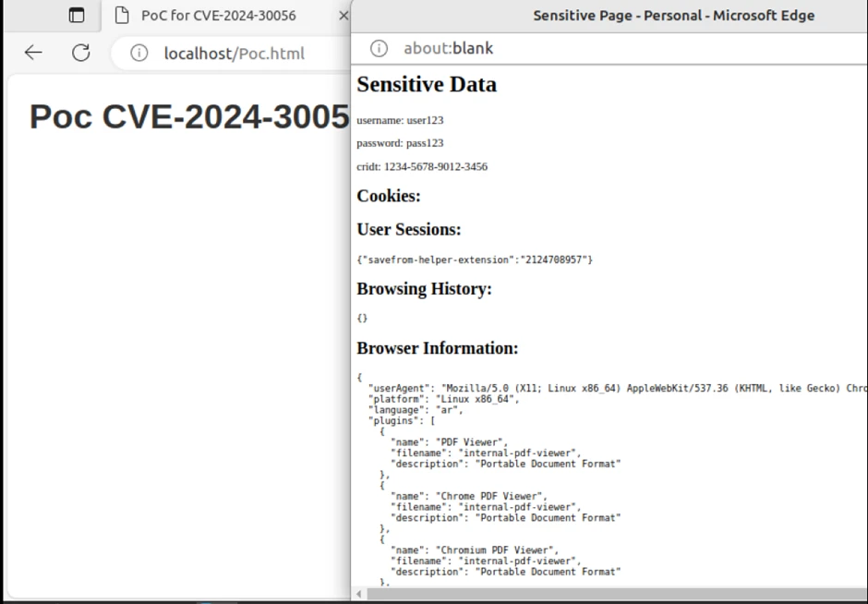Click the Poc CVE-2024-3005 page heading
The height and width of the screenshot is (604, 868).
pyautogui.click(x=189, y=117)
